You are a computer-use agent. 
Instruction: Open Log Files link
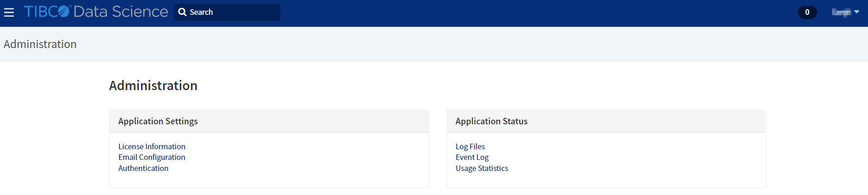click(x=470, y=146)
